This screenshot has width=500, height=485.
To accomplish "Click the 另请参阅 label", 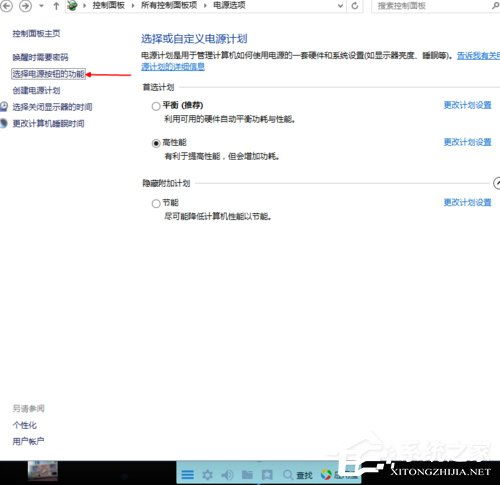I will coord(28,409).
